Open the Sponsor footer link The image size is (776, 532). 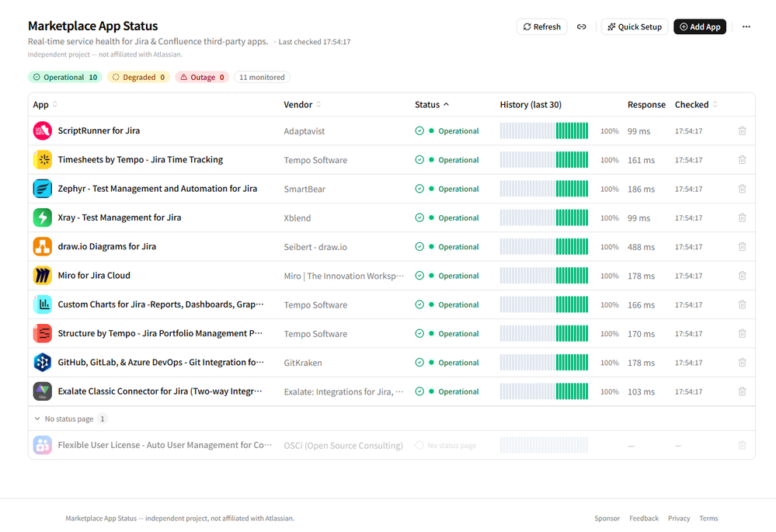(x=607, y=518)
